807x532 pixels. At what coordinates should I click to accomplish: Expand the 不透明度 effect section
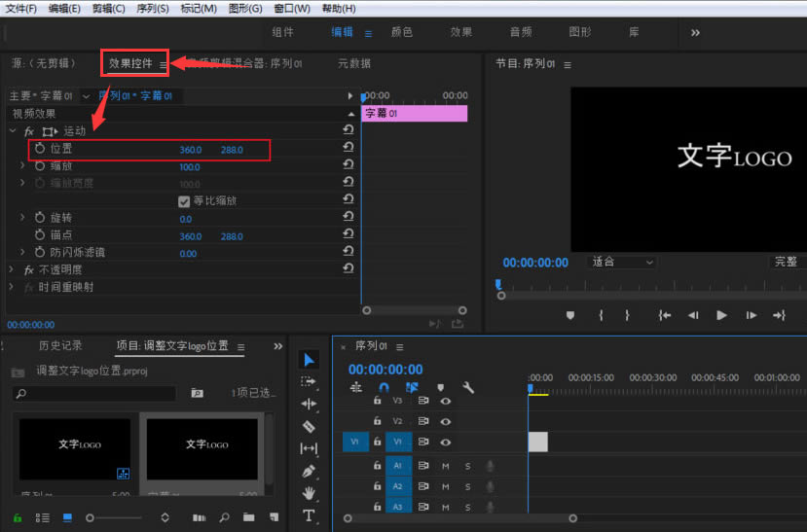(x=13, y=269)
